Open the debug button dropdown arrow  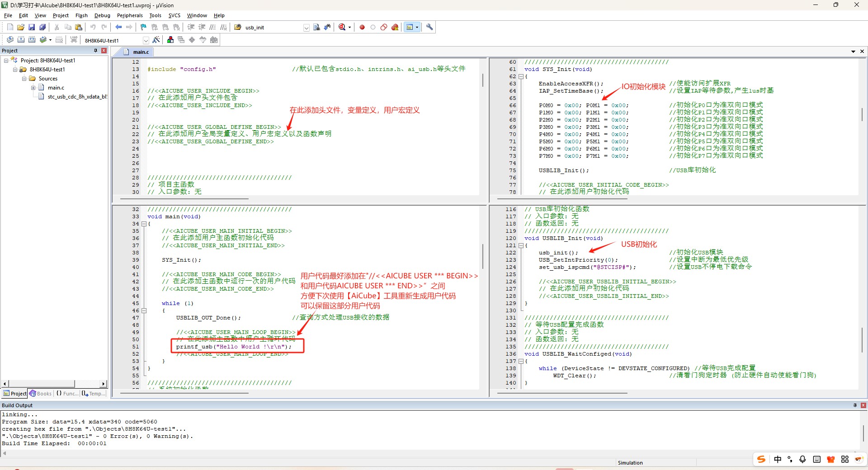point(349,27)
